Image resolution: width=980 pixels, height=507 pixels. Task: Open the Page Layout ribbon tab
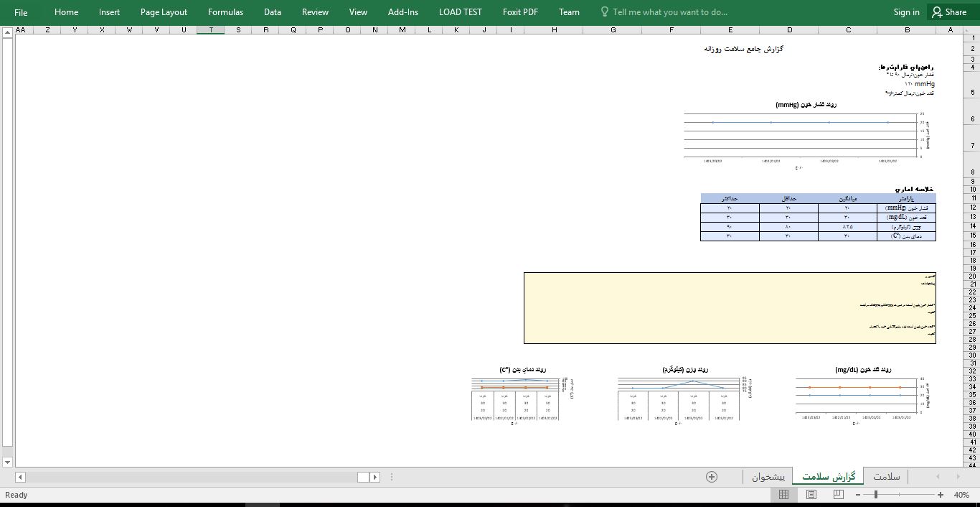(164, 12)
